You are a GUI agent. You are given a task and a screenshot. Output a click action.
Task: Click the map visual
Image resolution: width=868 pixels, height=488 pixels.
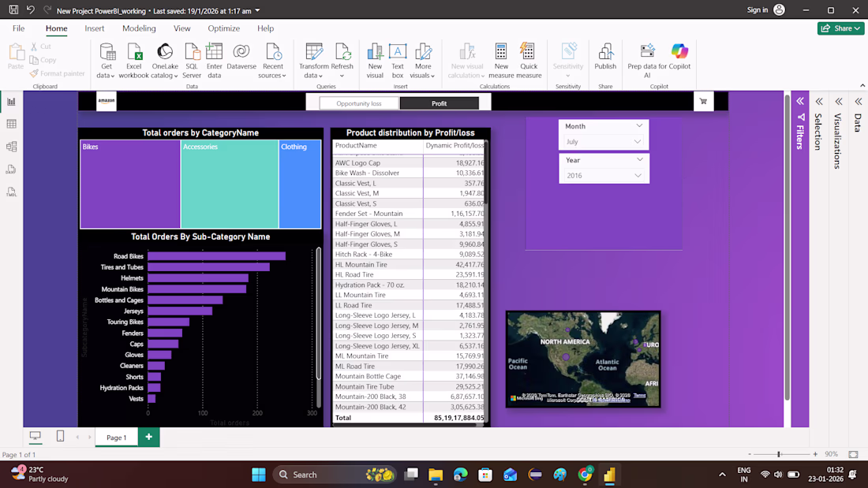583,359
